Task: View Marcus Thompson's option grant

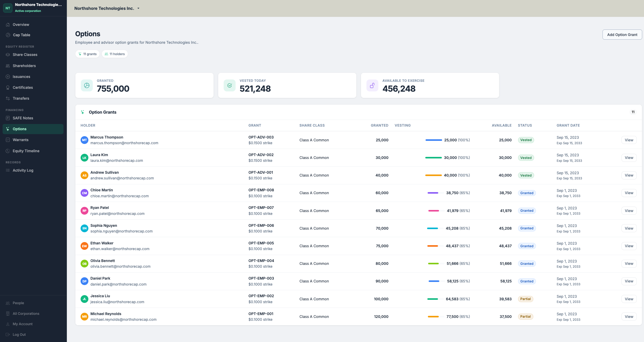Action: (629, 140)
